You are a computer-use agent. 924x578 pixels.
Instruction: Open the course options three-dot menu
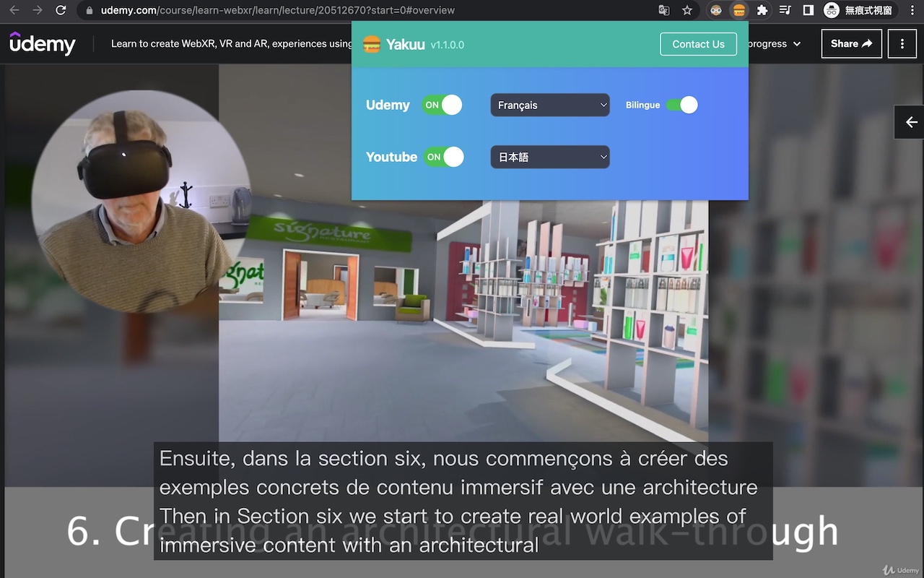click(902, 44)
